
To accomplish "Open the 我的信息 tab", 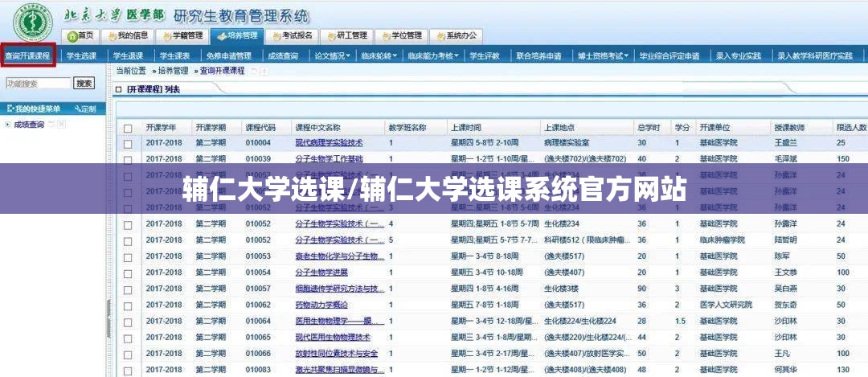I will click(128, 36).
